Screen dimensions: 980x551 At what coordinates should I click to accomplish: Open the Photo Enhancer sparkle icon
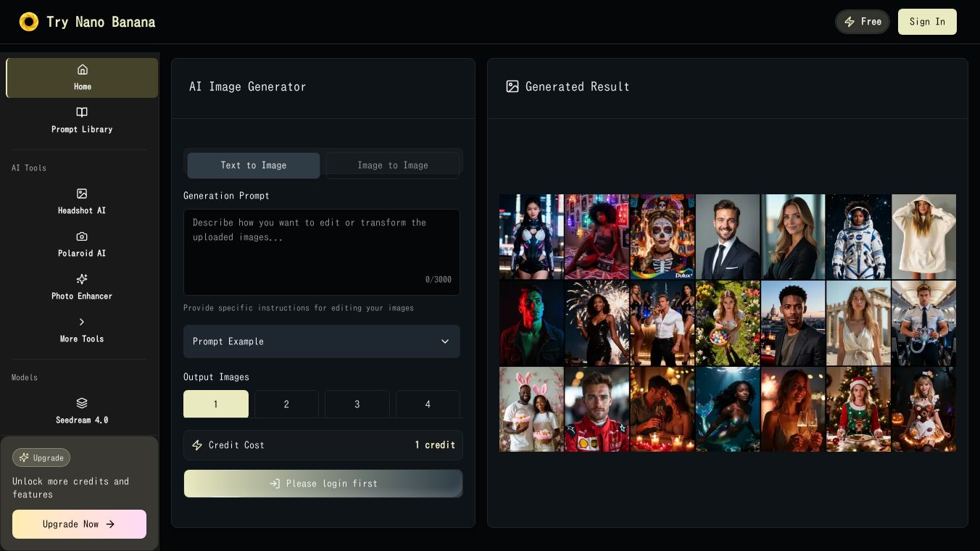[82, 279]
